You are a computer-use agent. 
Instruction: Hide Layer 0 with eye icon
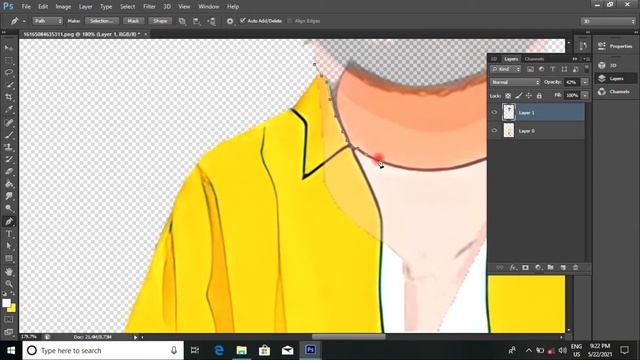tap(494, 131)
